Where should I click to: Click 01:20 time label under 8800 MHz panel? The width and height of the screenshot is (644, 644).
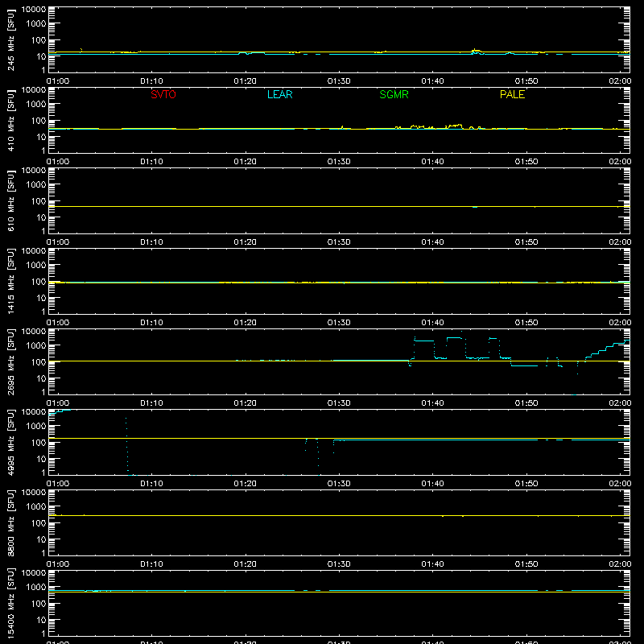(x=246, y=564)
